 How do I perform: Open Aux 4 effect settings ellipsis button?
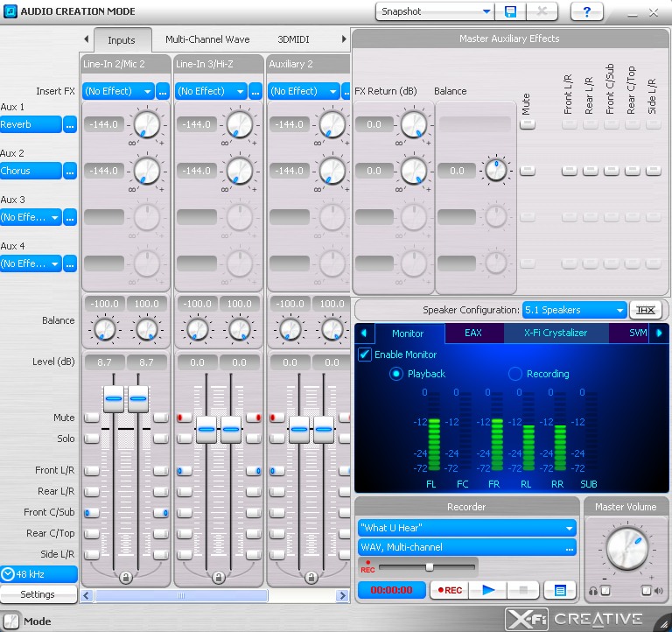coord(70,263)
